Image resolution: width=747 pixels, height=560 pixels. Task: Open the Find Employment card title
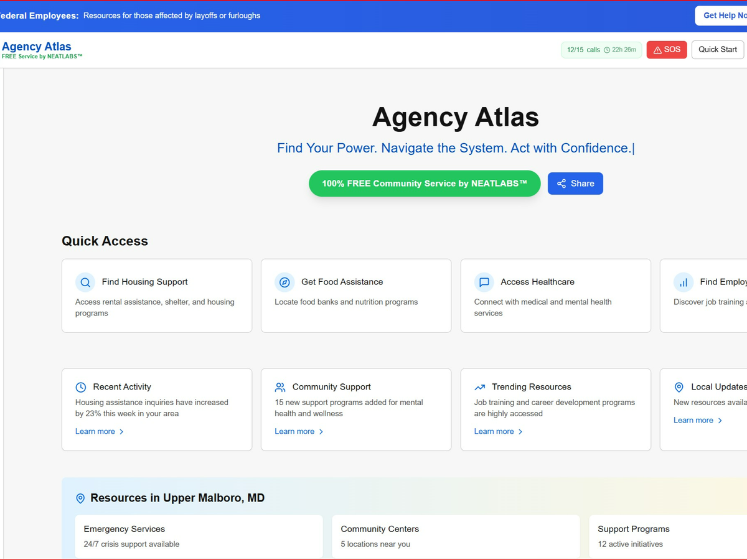[x=723, y=282]
